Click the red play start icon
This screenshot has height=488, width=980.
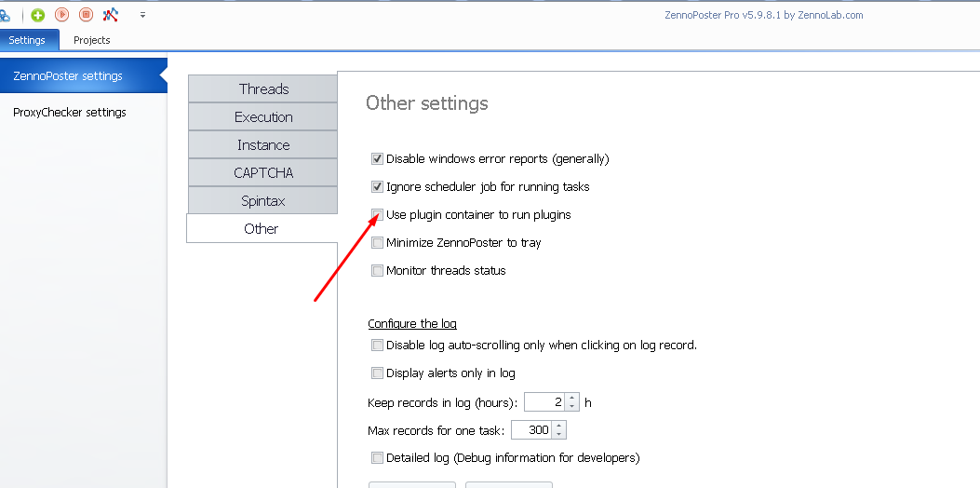pyautogui.click(x=61, y=14)
